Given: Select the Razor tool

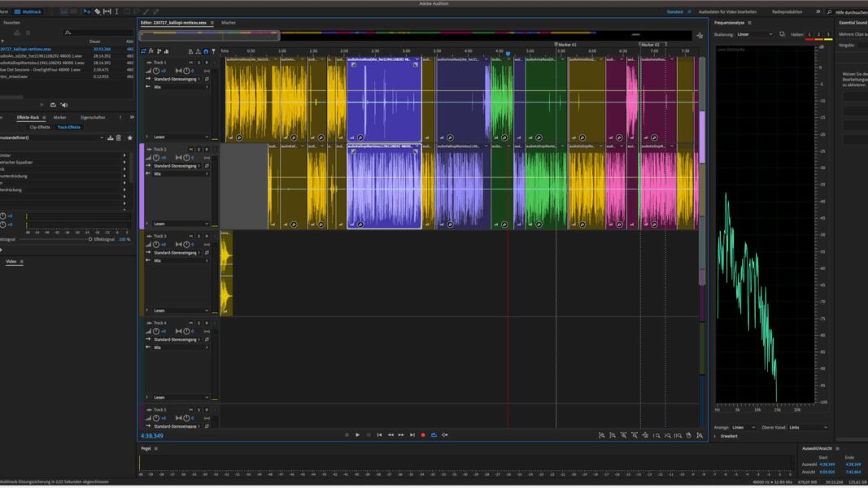Looking at the screenshot, I should pyautogui.click(x=98, y=11).
